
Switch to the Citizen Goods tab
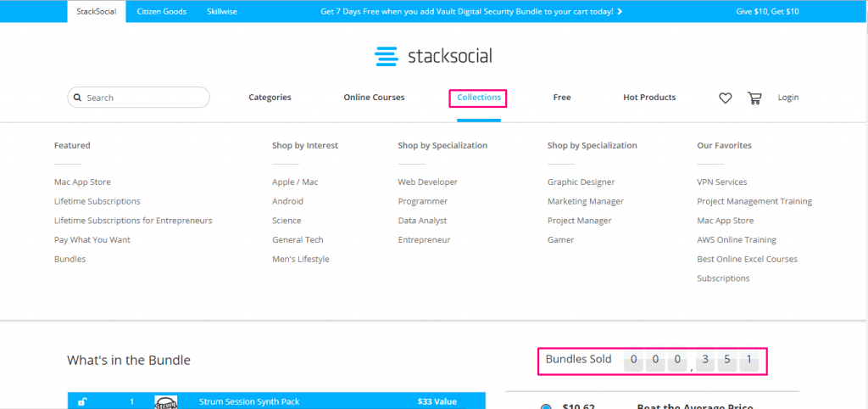click(x=162, y=11)
